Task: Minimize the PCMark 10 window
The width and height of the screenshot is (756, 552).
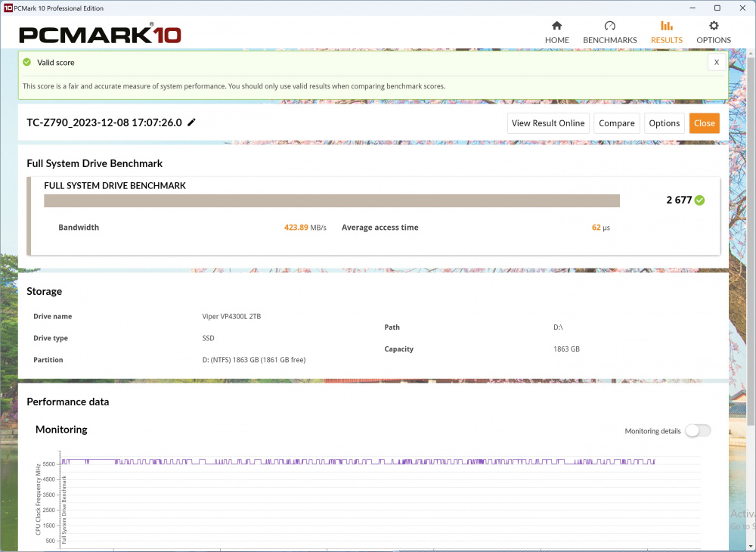Action: [692, 8]
